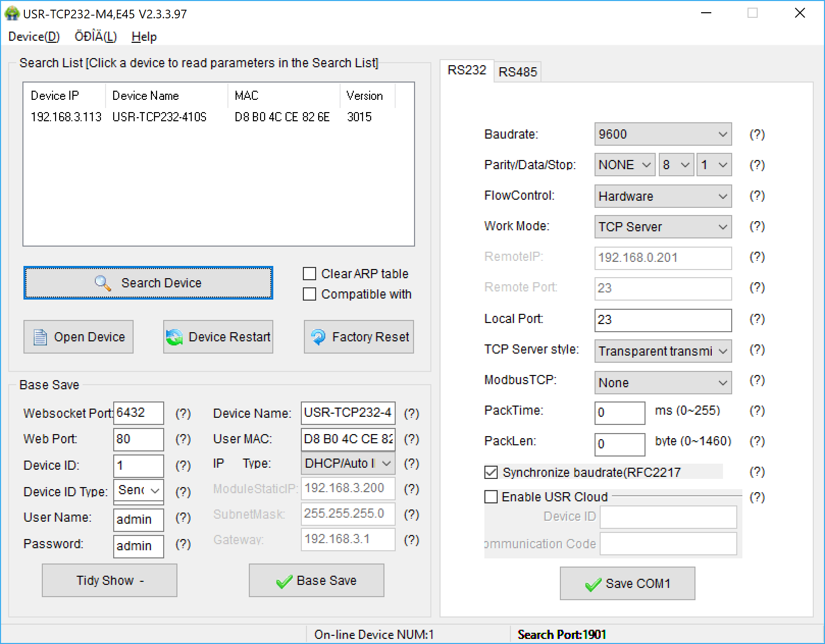Viewport: 825px width, 644px height.
Task: Click the green refresh icon on Device Restart
Action: (x=174, y=337)
